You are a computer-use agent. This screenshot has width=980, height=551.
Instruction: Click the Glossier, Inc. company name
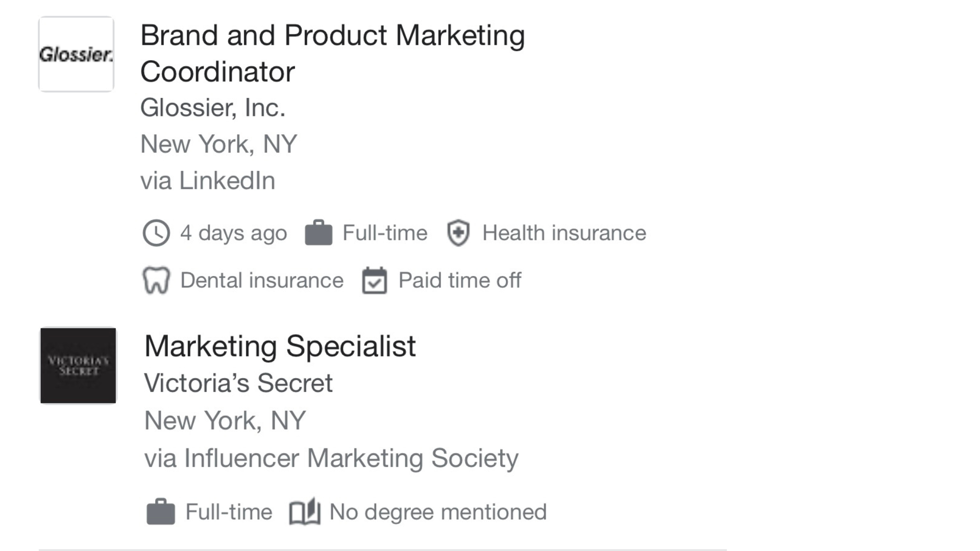213,108
